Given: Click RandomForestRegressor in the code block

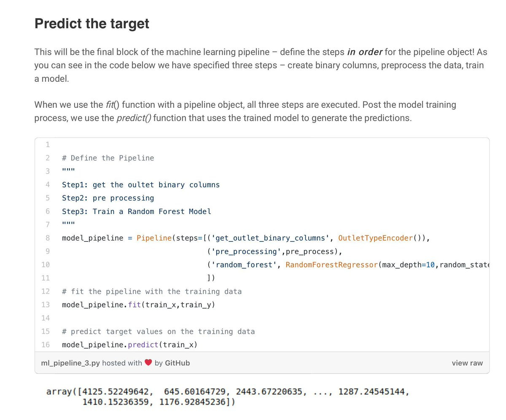Looking at the screenshot, I should click(x=332, y=265).
